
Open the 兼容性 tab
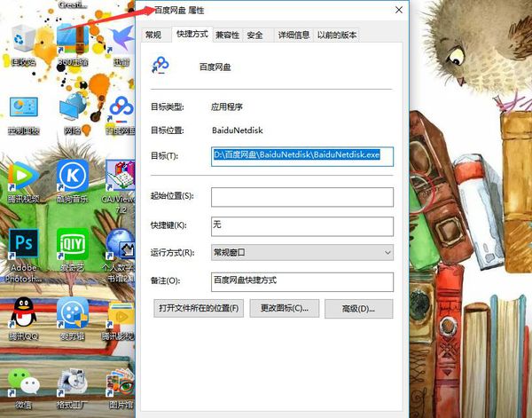coord(227,35)
